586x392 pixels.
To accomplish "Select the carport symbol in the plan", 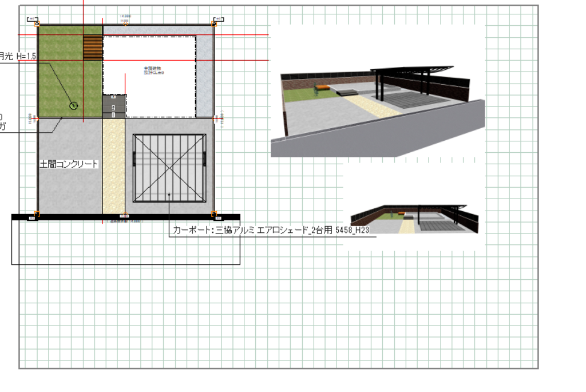I will [169, 168].
